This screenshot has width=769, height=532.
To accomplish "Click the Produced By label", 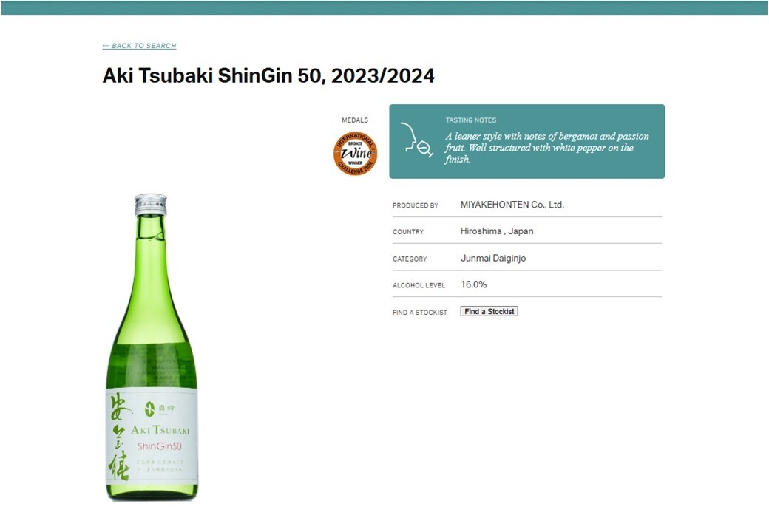I will [416, 205].
